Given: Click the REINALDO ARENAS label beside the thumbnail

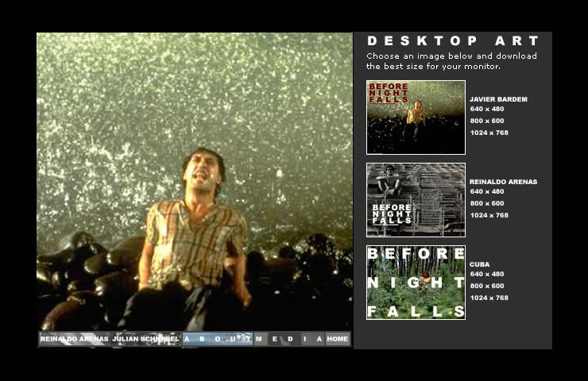Looking at the screenshot, I should coord(503,182).
